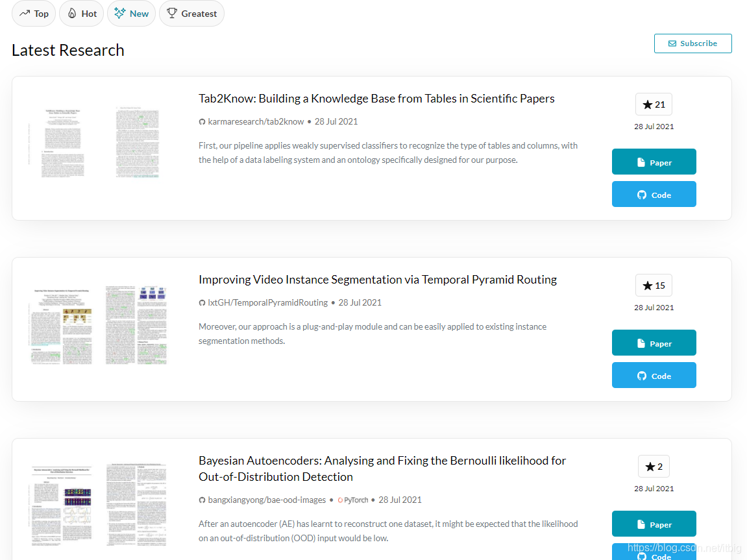Click the 21 stars badge
The width and height of the screenshot is (747, 560).
click(x=654, y=104)
